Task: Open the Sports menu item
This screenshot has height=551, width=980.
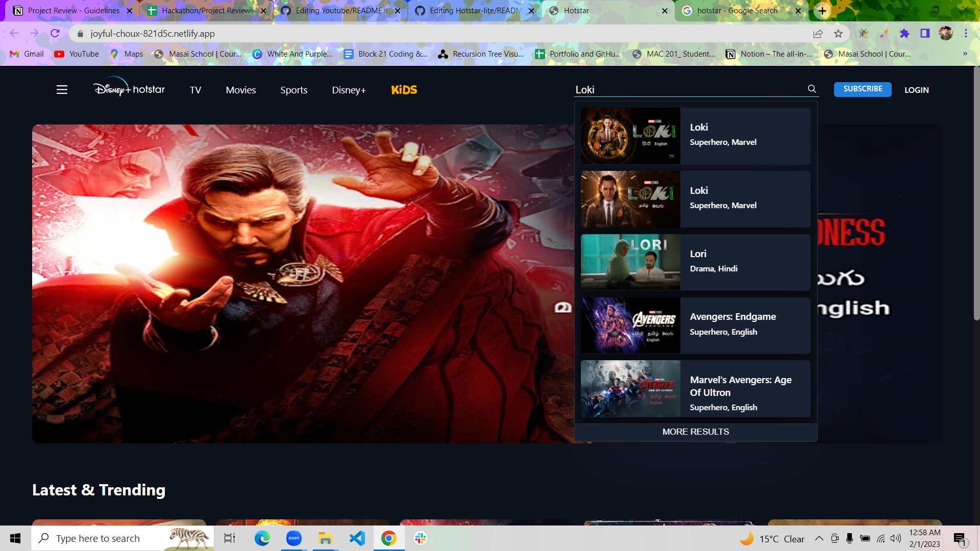Action: click(294, 90)
